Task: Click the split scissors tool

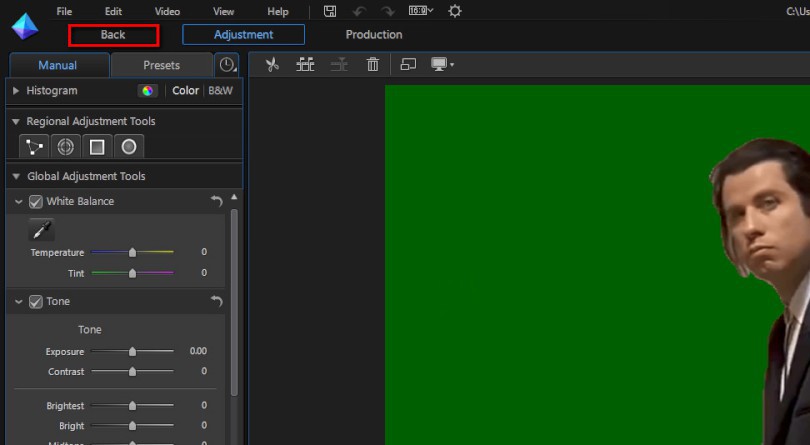Action: (272, 65)
